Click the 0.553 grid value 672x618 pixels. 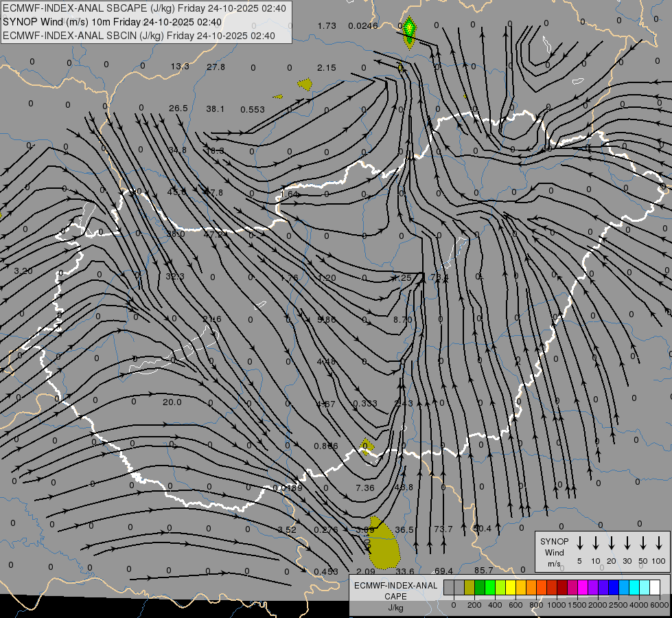(253, 110)
